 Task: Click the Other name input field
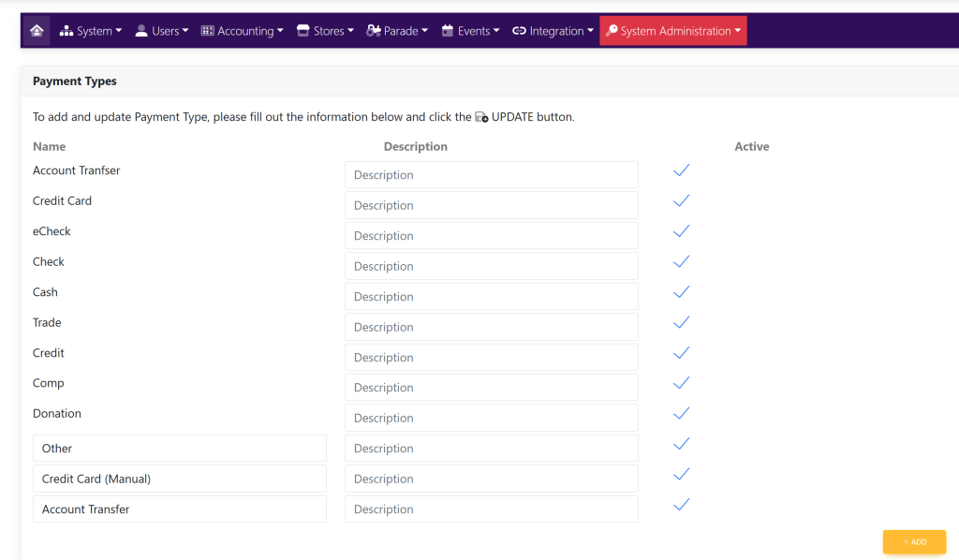(180, 449)
